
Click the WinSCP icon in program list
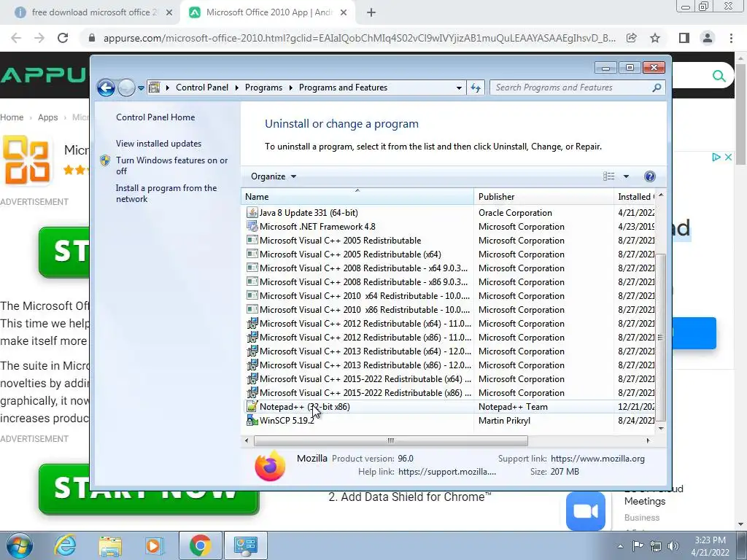(252, 421)
